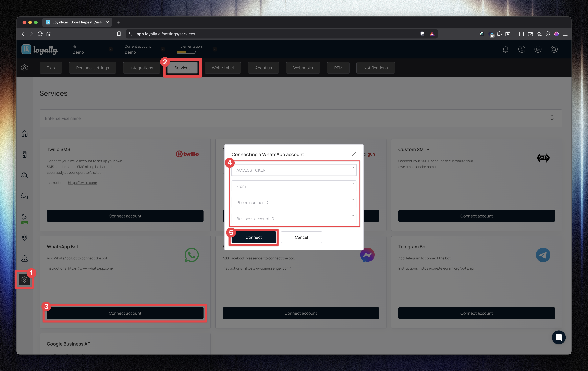
Task: Cancel the WhatsApp account dialog
Action: [x=301, y=237]
